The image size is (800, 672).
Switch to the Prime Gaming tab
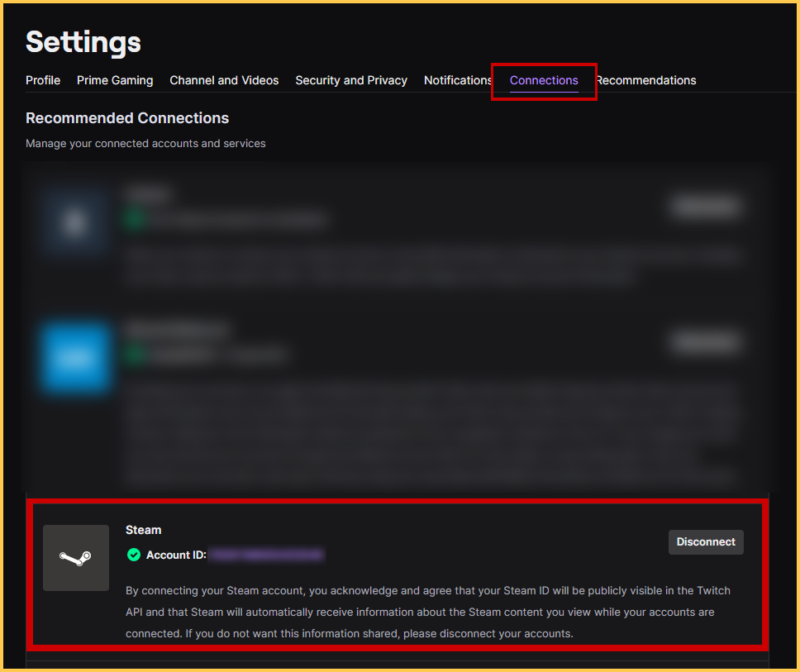point(115,80)
